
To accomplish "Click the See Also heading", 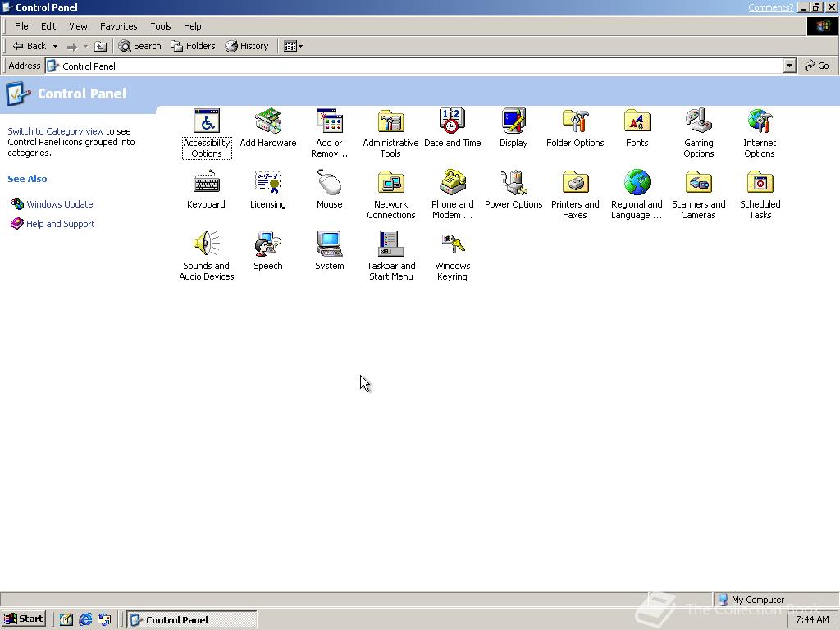I will click(x=27, y=179).
